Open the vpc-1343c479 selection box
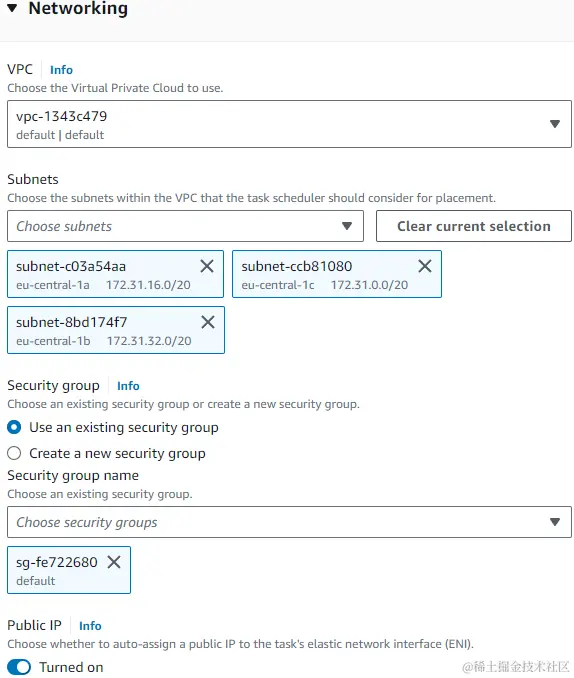Screen dimensions: 574x678 (289, 124)
